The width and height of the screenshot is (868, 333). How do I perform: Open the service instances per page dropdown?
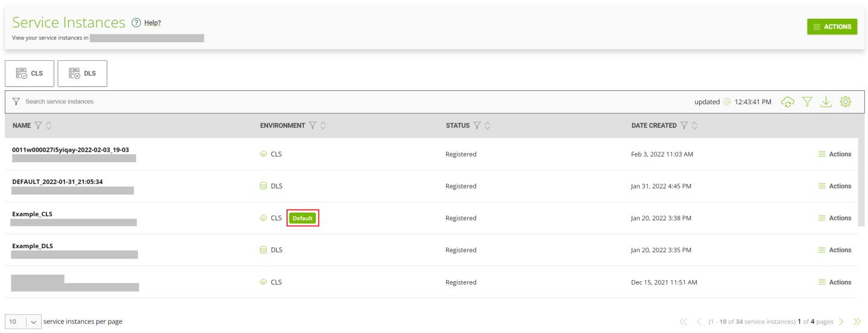coord(23,322)
